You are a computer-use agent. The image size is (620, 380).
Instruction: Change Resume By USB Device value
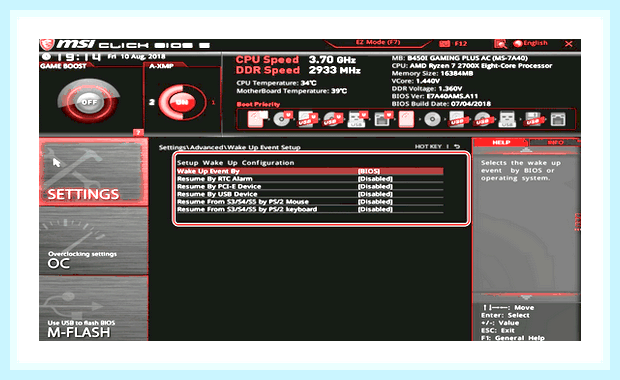[x=375, y=194]
